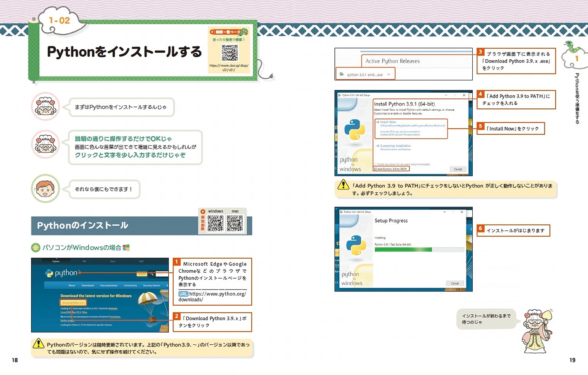This screenshot has width=588, height=375.
Task: Open the Documentation menu on python.org
Action: pos(109,285)
